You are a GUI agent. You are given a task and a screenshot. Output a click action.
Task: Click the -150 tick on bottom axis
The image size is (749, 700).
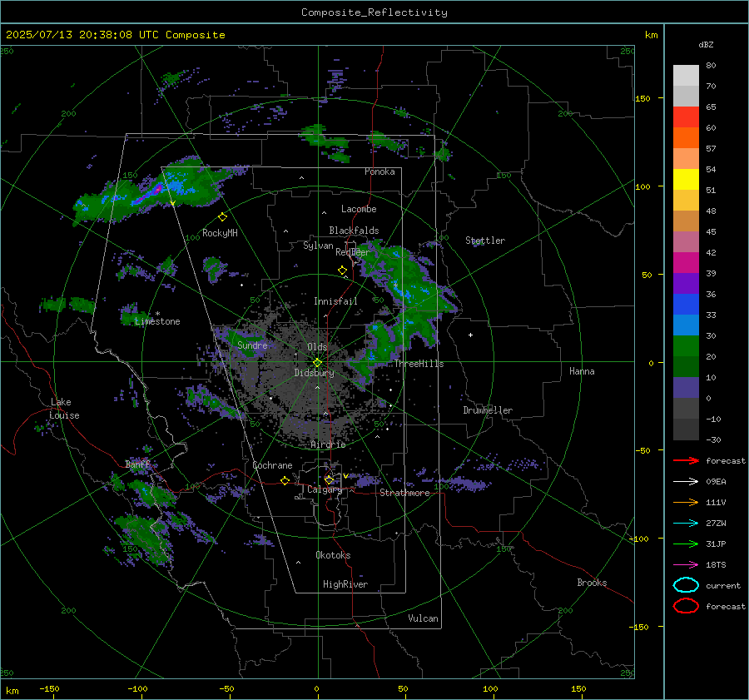pyautogui.click(x=49, y=688)
